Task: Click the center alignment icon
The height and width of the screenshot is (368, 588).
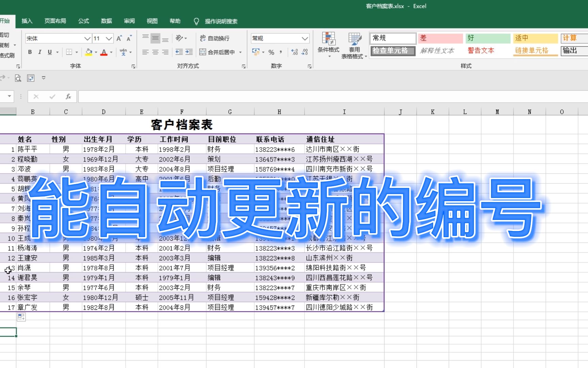Action: click(x=155, y=52)
